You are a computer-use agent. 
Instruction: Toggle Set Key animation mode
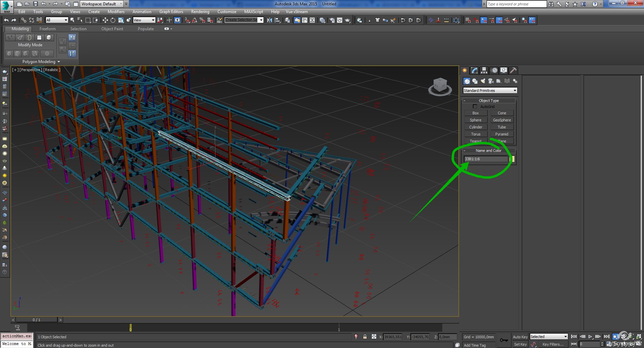[x=520, y=344]
